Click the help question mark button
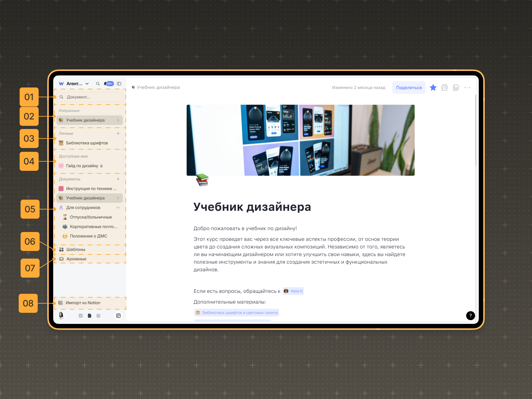The width and height of the screenshot is (532, 399). coord(470,315)
